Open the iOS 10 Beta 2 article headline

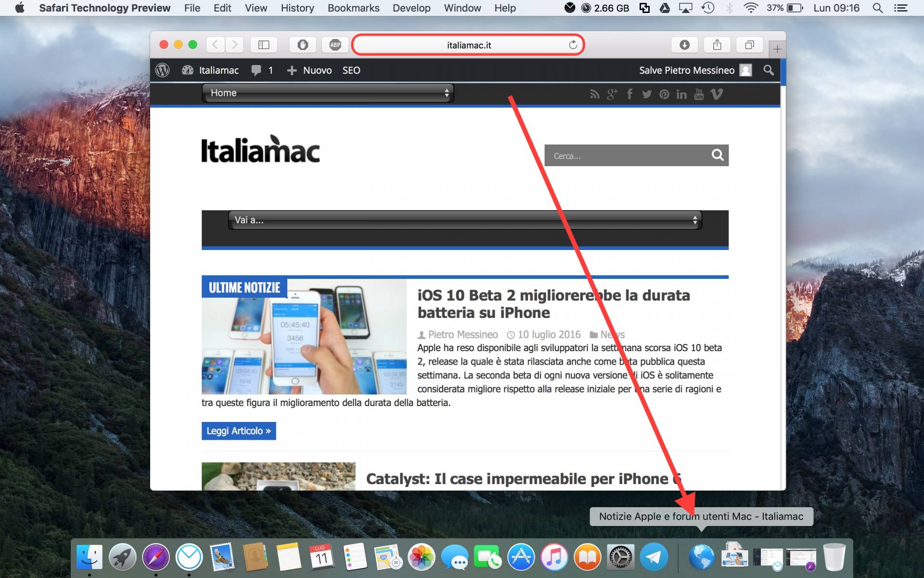pyautogui.click(x=553, y=304)
